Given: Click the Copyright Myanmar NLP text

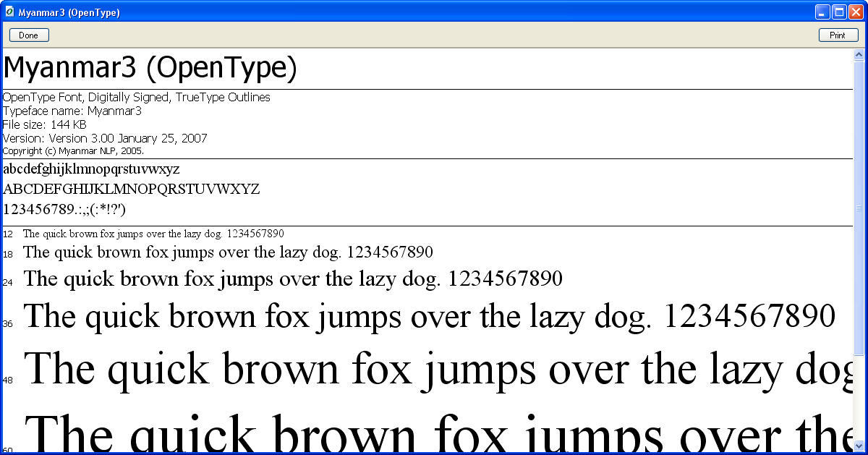Looking at the screenshot, I should click(x=74, y=151).
